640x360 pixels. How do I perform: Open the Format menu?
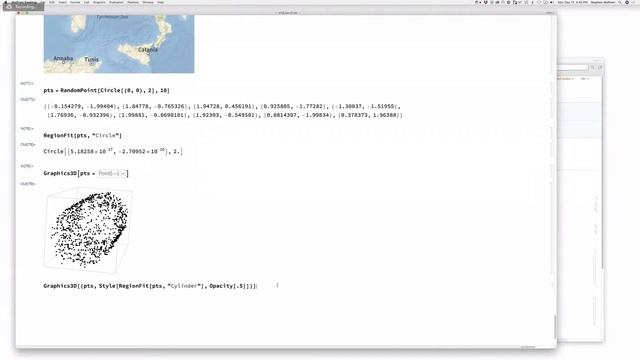click(75, 2)
